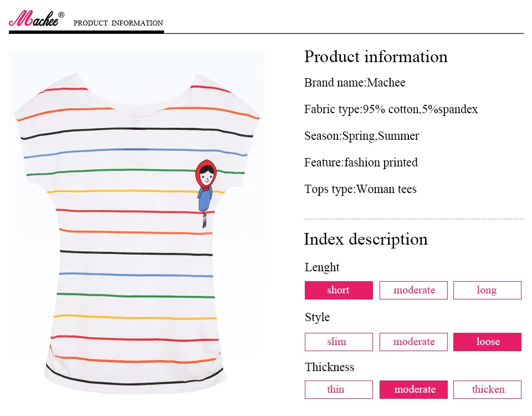Click the Product information heading

tap(376, 57)
